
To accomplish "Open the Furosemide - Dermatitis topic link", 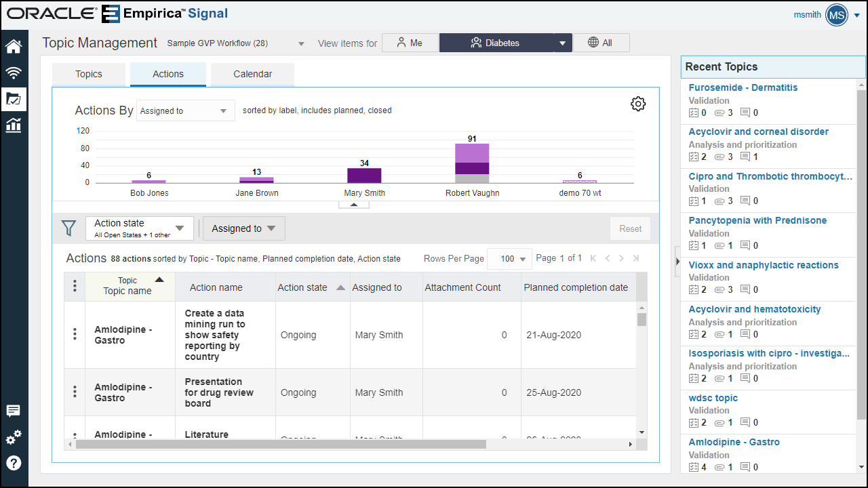I will point(743,87).
